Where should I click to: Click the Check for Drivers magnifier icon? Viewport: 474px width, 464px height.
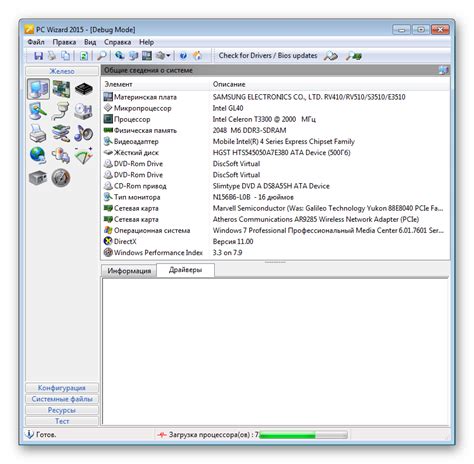point(330,56)
